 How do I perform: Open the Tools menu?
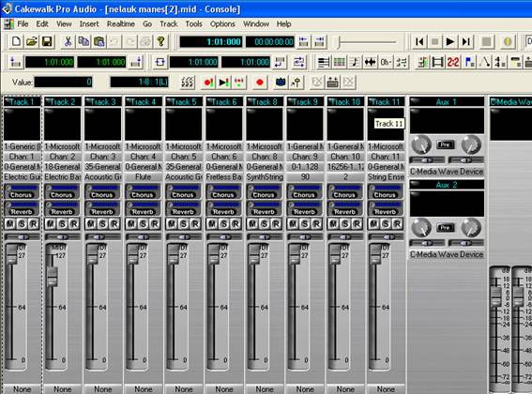pyautogui.click(x=193, y=24)
